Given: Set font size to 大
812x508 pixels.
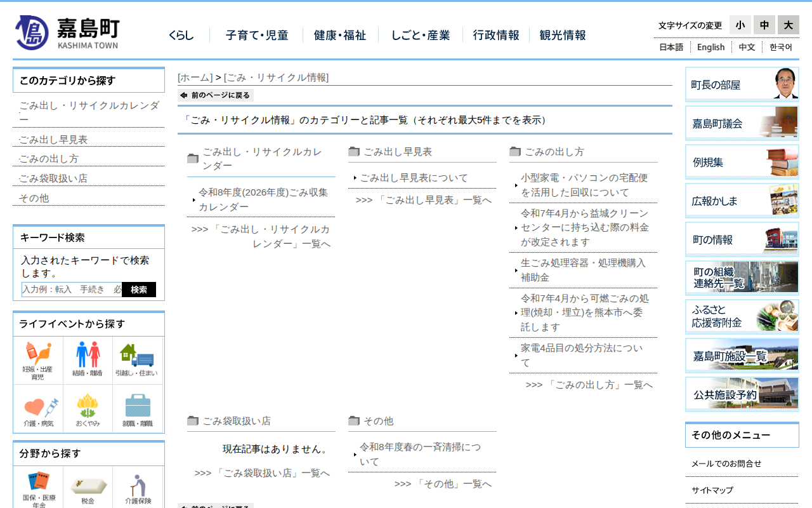Looking at the screenshot, I should (x=788, y=25).
